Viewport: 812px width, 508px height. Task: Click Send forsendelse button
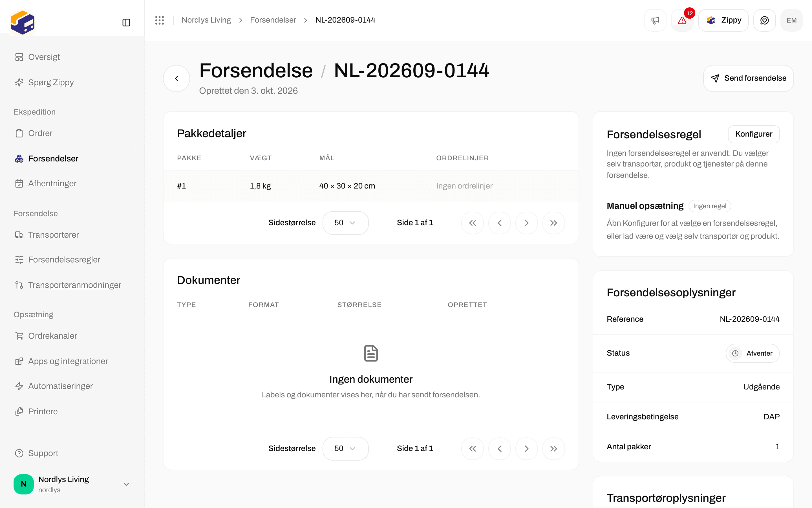[x=748, y=78]
